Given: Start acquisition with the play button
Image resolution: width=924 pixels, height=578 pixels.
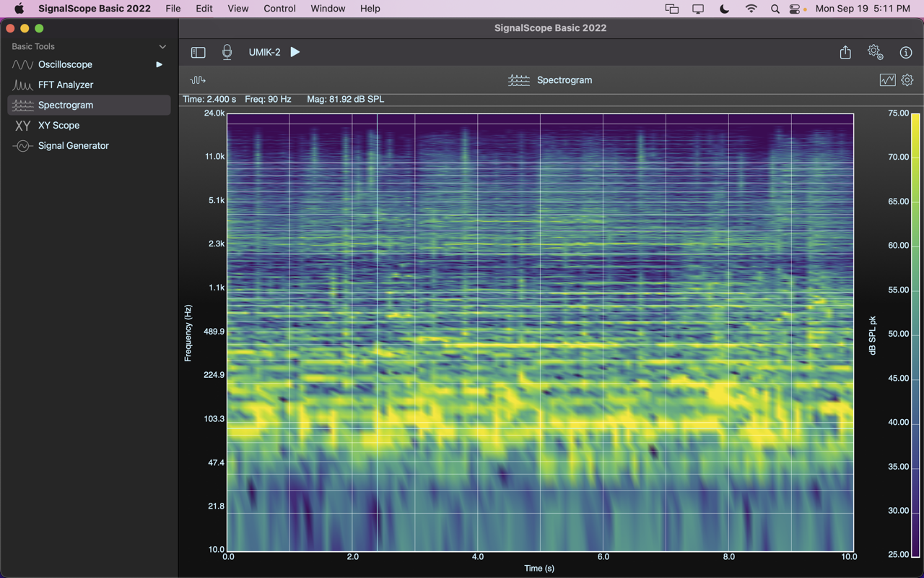Looking at the screenshot, I should tap(295, 52).
